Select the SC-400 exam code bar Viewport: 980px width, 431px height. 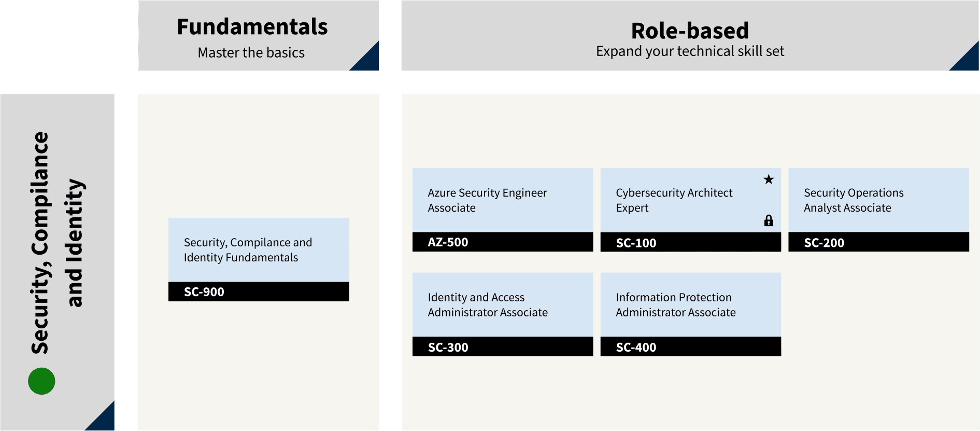pos(690,347)
